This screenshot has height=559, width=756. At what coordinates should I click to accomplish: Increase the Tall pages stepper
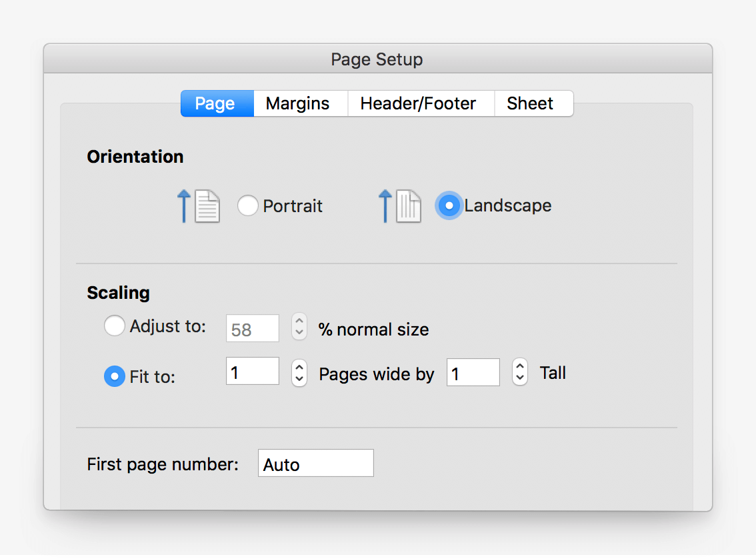click(520, 366)
